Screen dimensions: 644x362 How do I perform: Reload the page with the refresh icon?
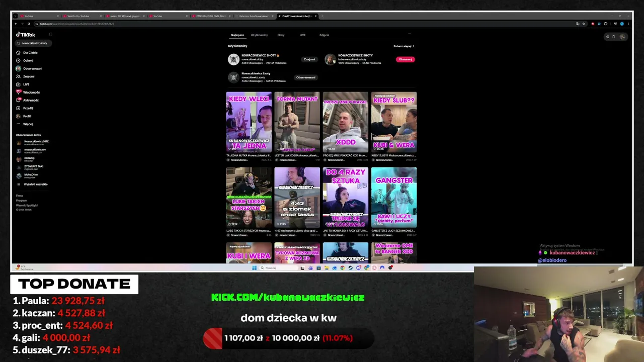coord(29,24)
